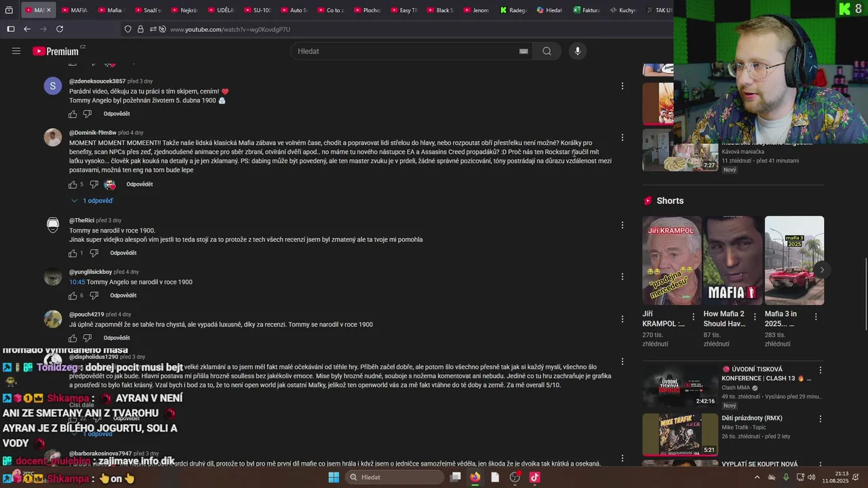Open Firefox from the taskbar
868x488 pixels.
475,477
